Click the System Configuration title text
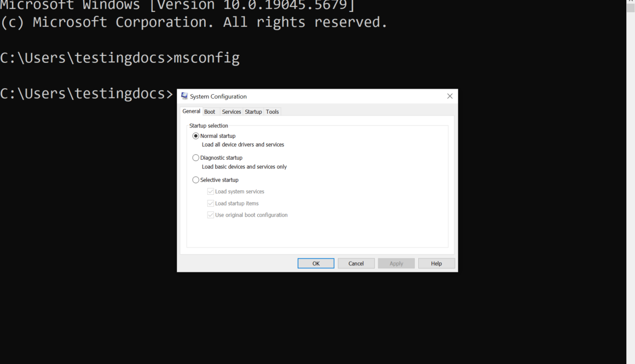This screenshot has width=635, height=364. pos(218,96)
